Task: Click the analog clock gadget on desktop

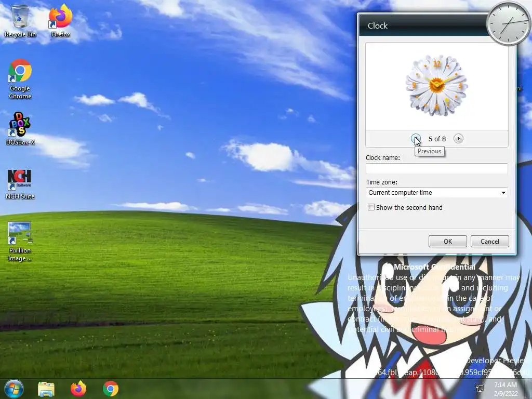Action: [x=508, y=23]
